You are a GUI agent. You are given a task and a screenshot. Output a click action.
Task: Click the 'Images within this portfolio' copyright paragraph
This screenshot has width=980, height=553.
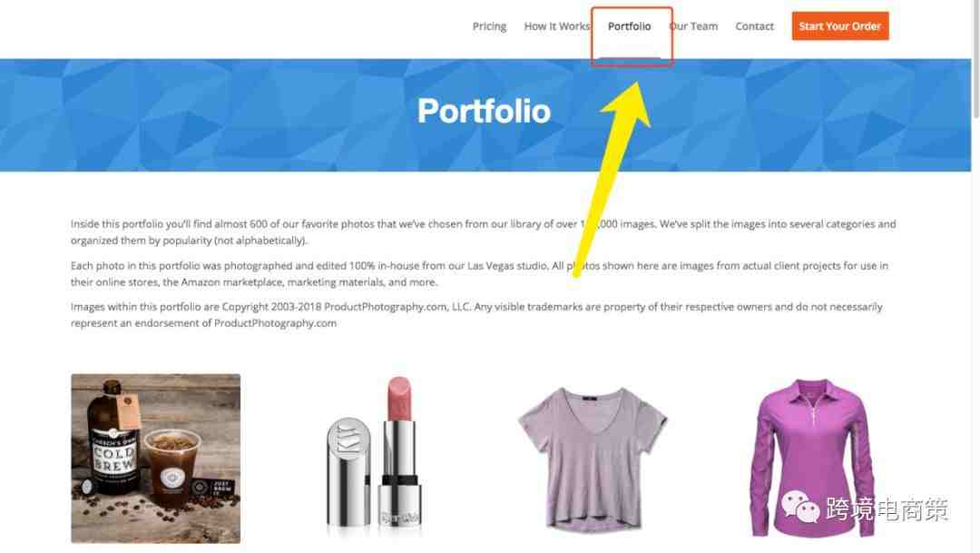click(476, 315)
